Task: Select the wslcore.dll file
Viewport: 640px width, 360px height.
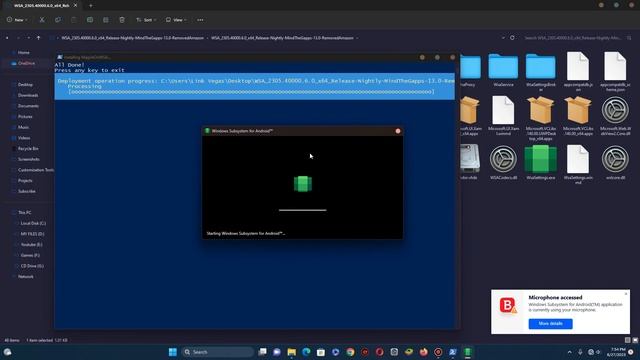Action: (x=615, y=162)
